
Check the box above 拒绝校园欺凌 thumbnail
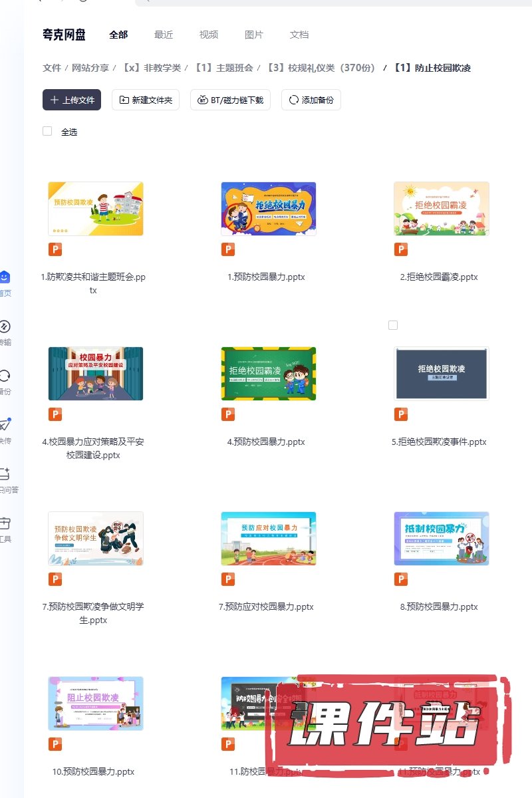(393, 325)
